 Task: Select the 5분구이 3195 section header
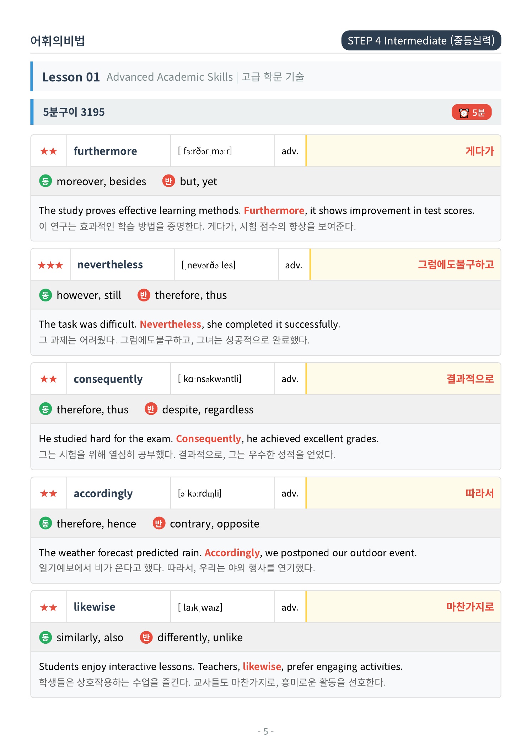(x=266, y=112)
